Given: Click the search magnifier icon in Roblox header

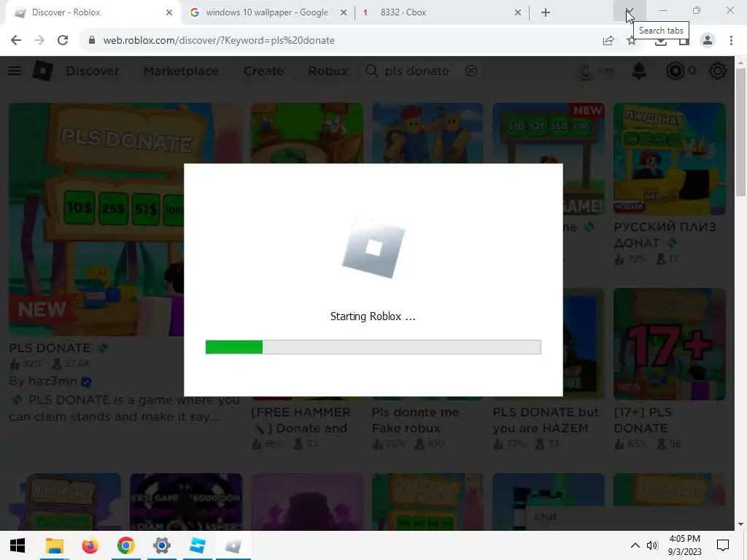Looking at the screenshot, I should (371, 71).
